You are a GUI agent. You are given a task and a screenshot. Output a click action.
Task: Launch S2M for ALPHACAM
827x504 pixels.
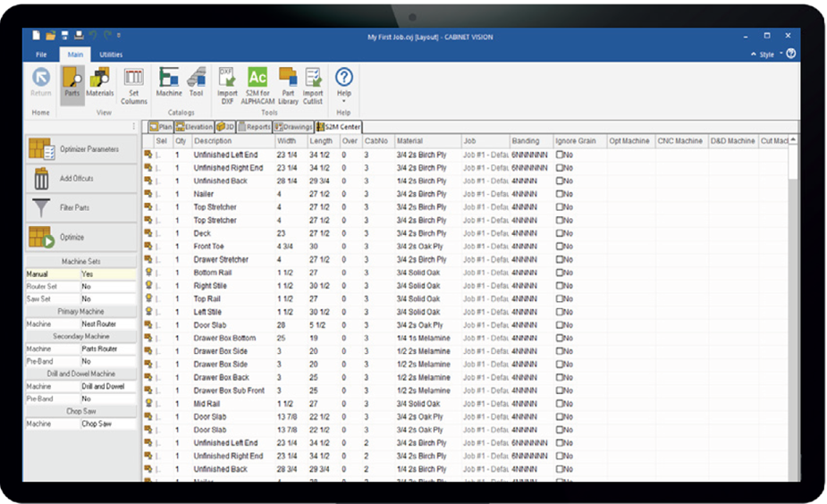(x=257, y=80)
